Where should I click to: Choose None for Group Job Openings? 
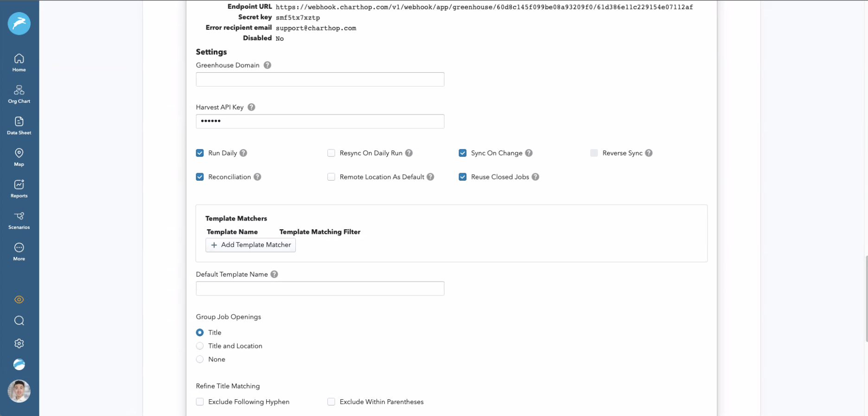point(200,359)
